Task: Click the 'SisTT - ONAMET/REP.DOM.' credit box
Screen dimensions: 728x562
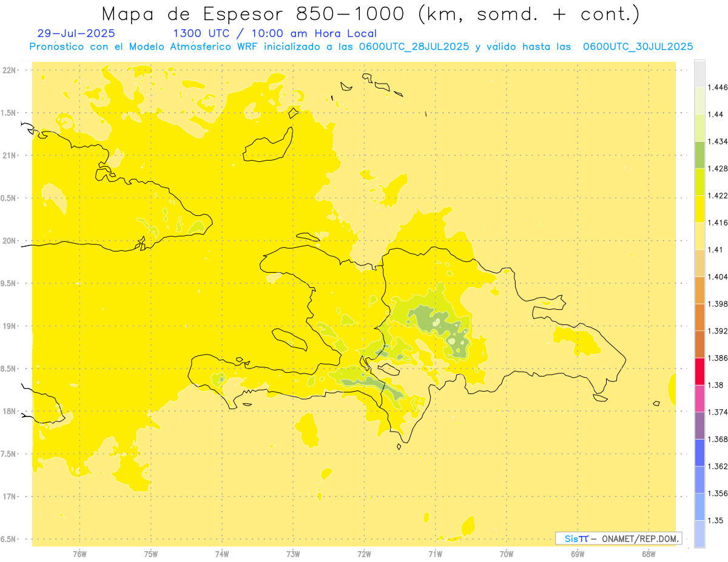Action: (x=618, y=538)
